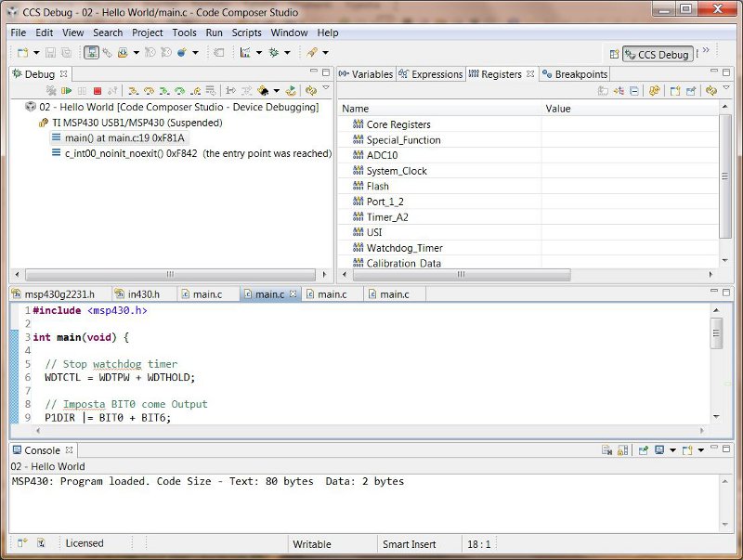
Task: Open the graph analysis dropdown arrow
Action: 259,53
